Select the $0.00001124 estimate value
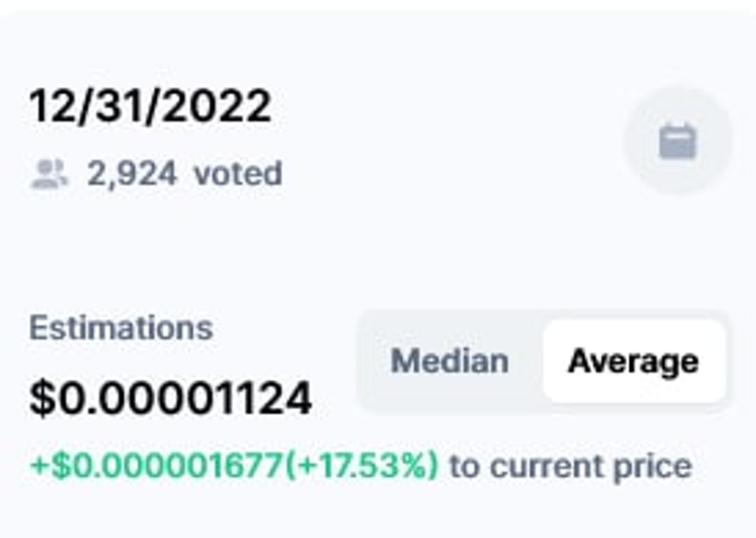 [x=171, y=398]
